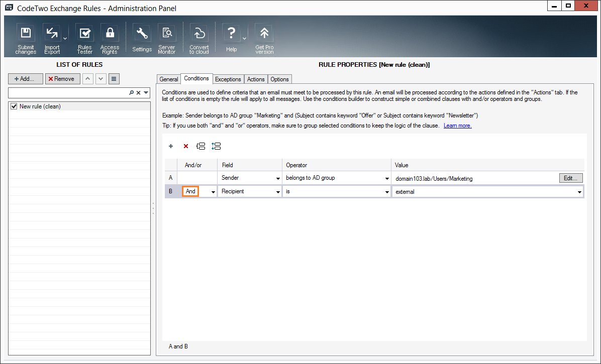Screen dimensions: 601x364
Task: Click the Field column header
Action: 250,165
